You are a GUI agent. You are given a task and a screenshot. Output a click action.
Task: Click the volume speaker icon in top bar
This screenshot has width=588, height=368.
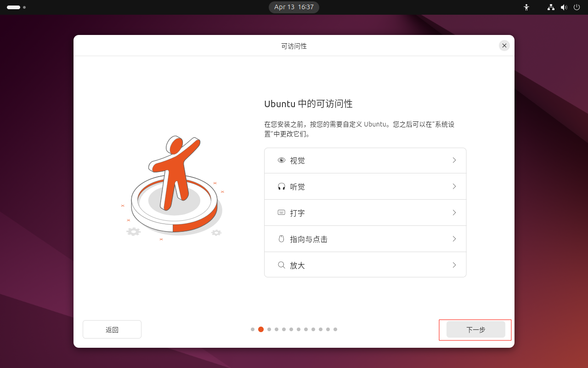pyautogui.click(x=564, y=7)
